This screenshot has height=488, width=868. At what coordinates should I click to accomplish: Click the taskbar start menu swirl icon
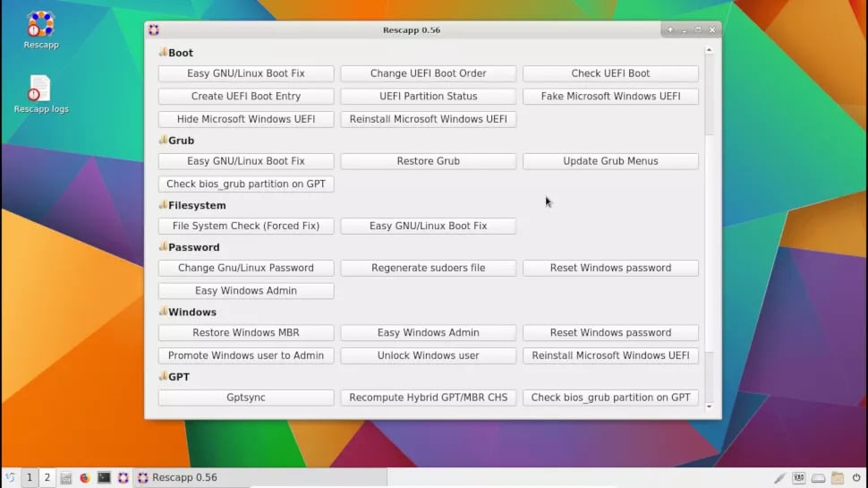tap(10, 477)
